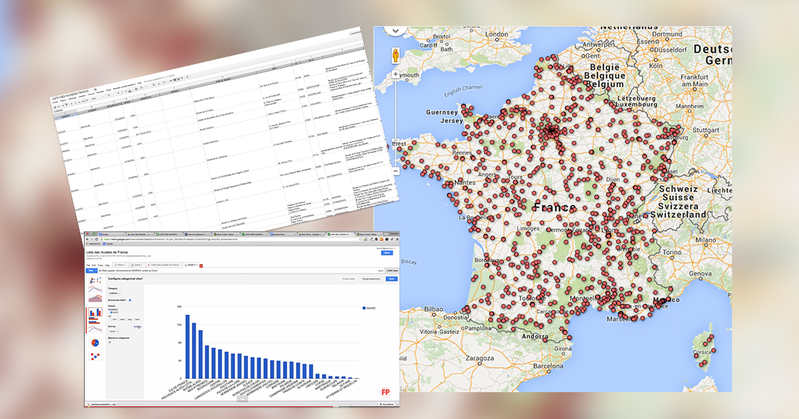Image resolution: width=799 pixels, height=419 pixels.
Task: Toggle the Summarize data checkbox
Action: click(x=130, y=300)
